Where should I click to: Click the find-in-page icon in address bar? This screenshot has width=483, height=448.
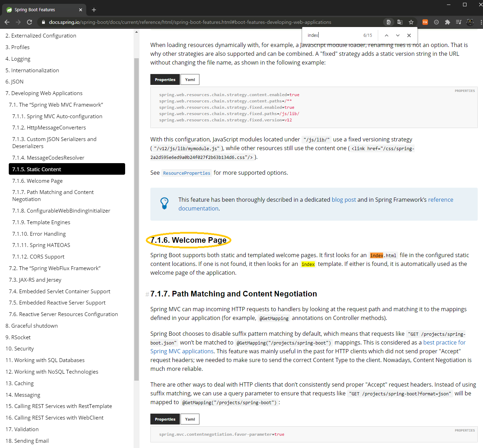[389, 22]
